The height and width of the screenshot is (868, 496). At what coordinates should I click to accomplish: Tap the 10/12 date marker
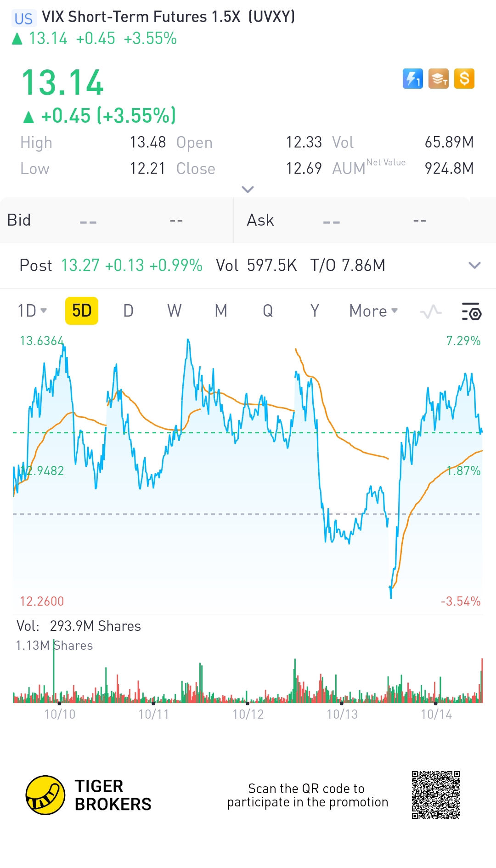[x=248, y=714]
